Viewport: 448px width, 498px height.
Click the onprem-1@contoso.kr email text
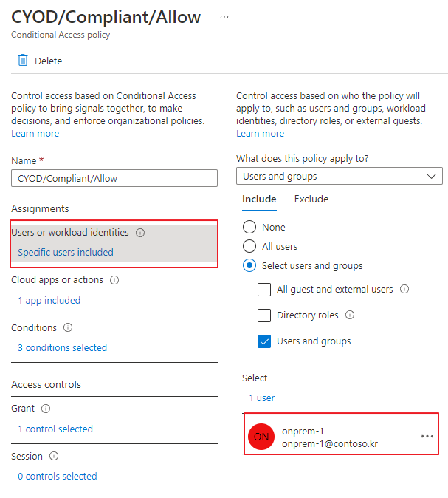pos(330,443)
